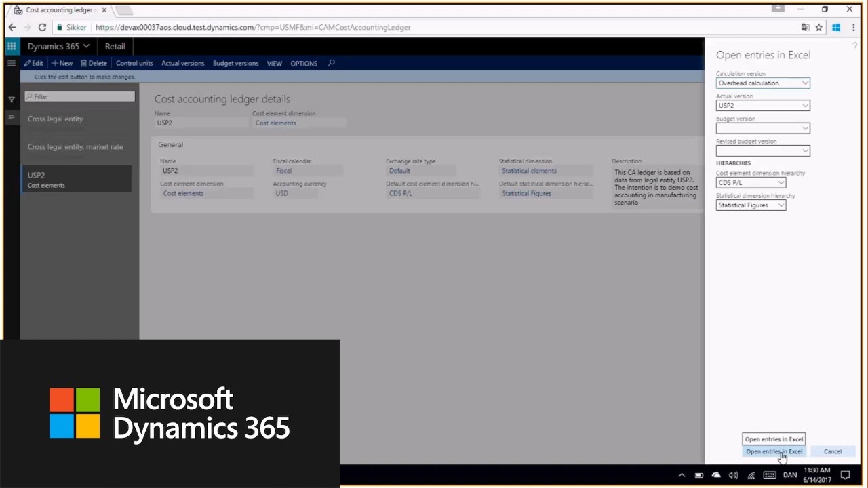Open the Dynamics 365 app launcher grid

point(12,46)
